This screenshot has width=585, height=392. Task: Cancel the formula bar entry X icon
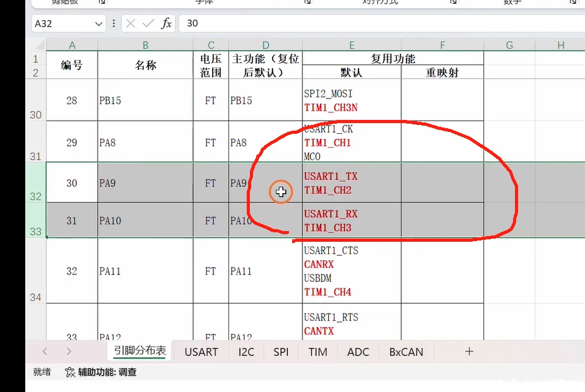coord(130,23)
